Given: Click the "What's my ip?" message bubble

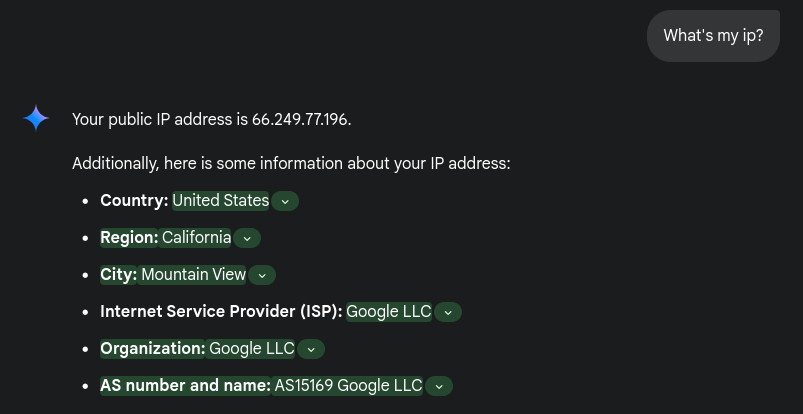Looking at the screenshot, I should pyautogui.click(x=713, y=36).
